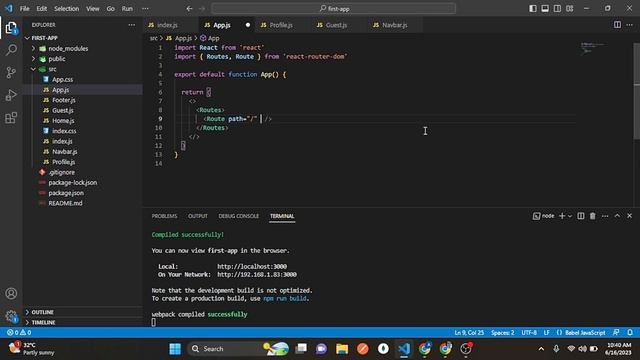Screen dimensions: 640x360
Task: Open the Extensions view
Action: pos(11,118)
